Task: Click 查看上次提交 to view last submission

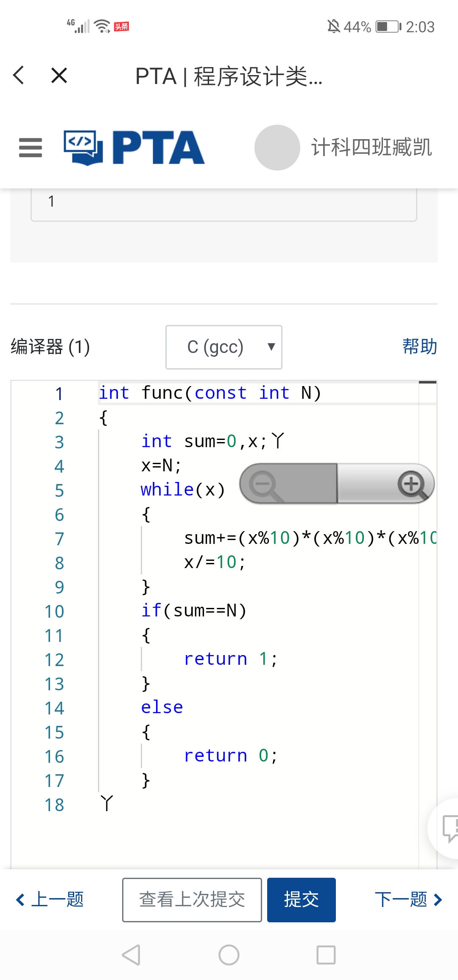Action: point(192,899)
